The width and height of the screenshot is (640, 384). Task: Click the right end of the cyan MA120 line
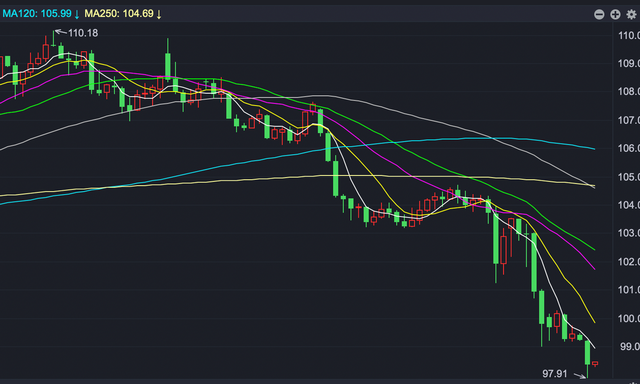pyautogui.click(x=594, y=149)
